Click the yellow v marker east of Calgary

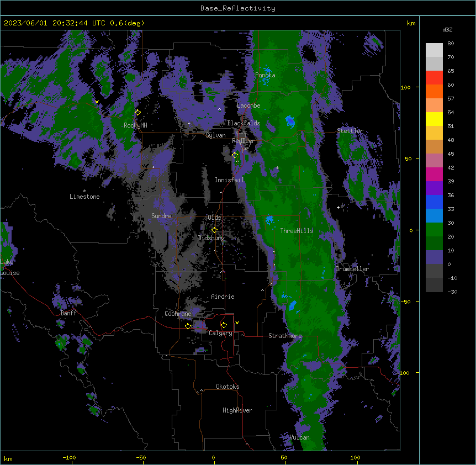[x=237, y=323]
